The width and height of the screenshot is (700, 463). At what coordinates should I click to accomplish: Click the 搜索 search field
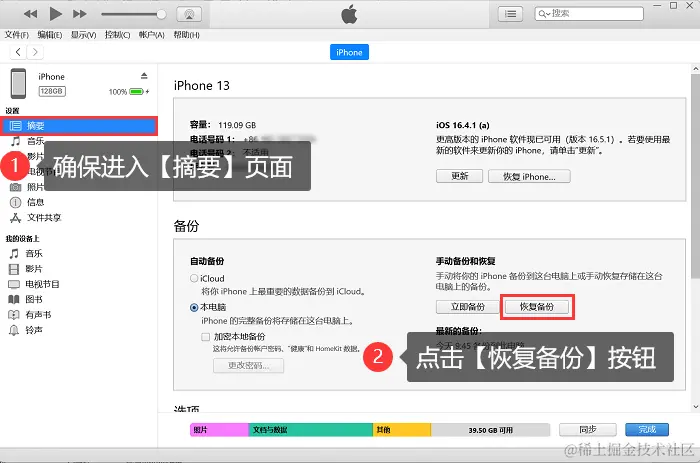point(589,14)
